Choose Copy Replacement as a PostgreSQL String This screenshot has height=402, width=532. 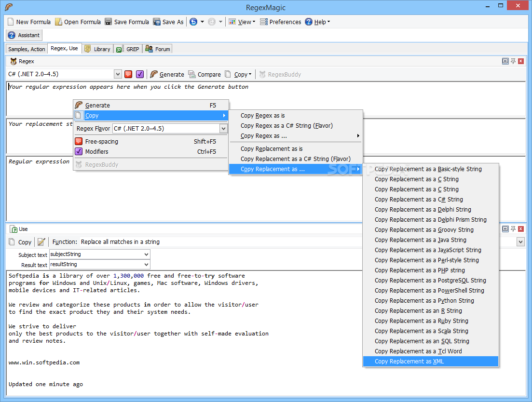point(431,281)
